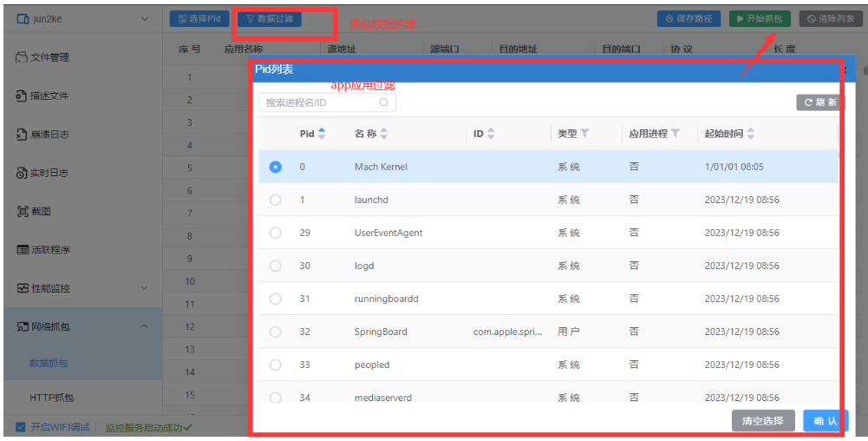Click the 活跃程序 list icon
The width and height of the screenshot is (868, 441).
[x=23, y=250]
